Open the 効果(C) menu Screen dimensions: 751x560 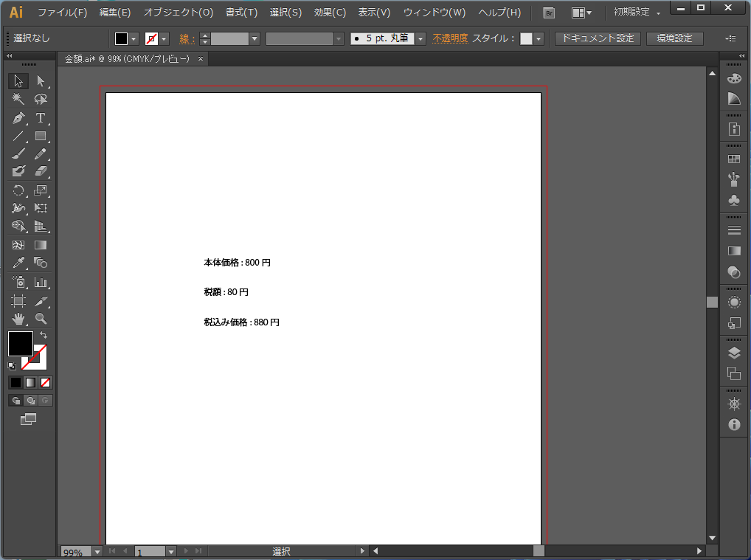(330, 13)
